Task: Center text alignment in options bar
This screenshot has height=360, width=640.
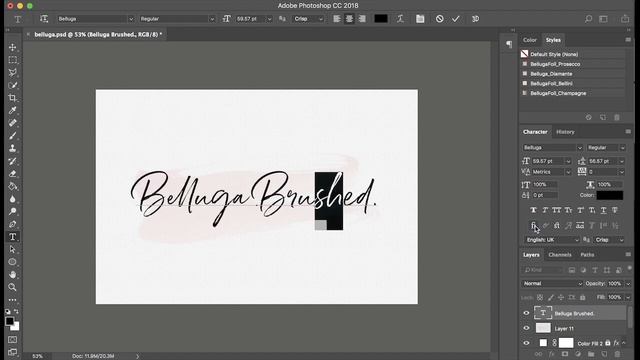Action: 349,19
